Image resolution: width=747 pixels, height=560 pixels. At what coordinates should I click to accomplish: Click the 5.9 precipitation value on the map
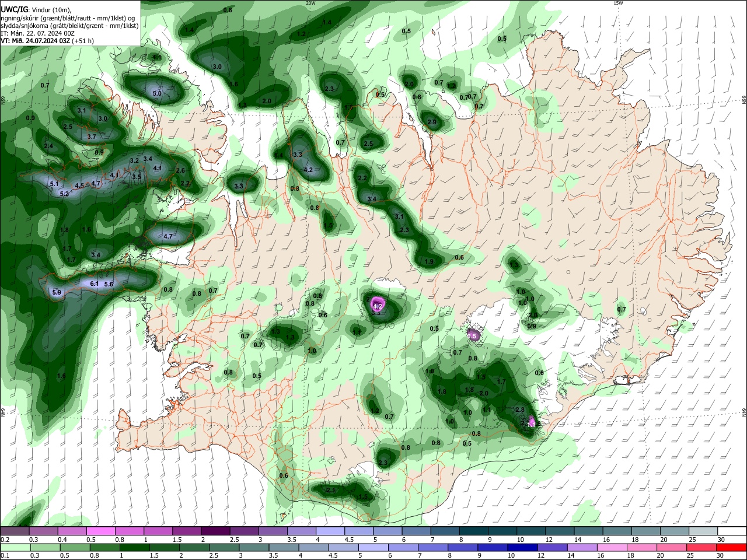click(57, 292)
